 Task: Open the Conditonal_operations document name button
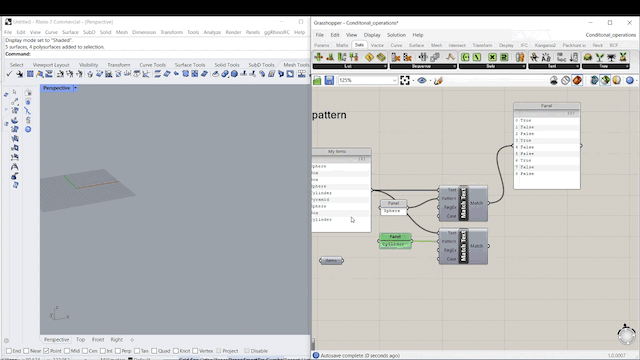pyautogui.click(x=611, y=35)
